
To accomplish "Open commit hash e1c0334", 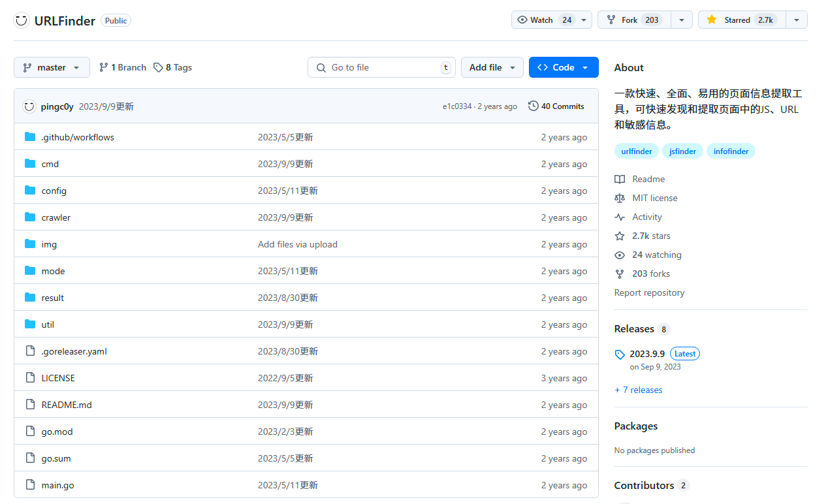I will 457,106.
